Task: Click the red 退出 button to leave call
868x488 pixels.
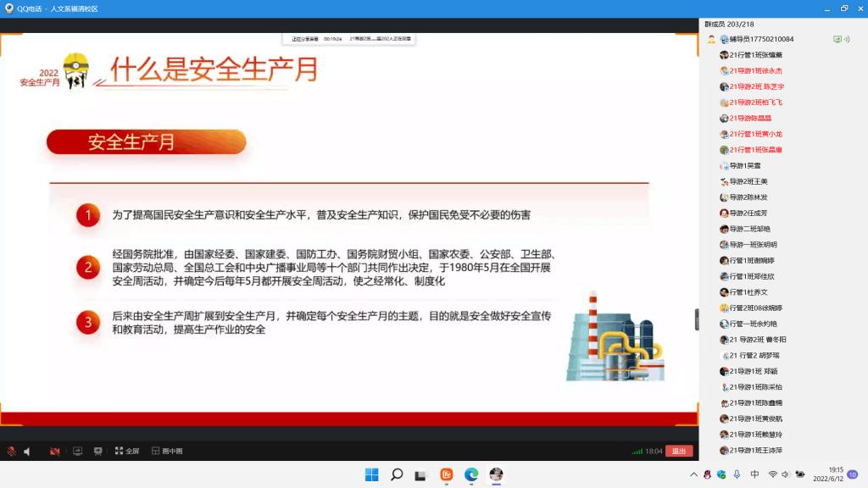Action: pos(678,452)
